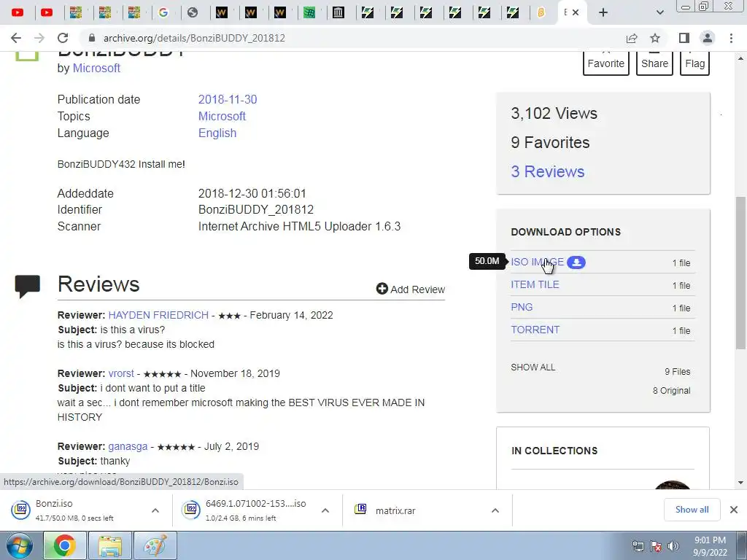Image resolution: width=747 pixels, height=560 pixels.
Task: Click the scrollbar down arrow
Action: pyautogui.click(x=740, y=483)
